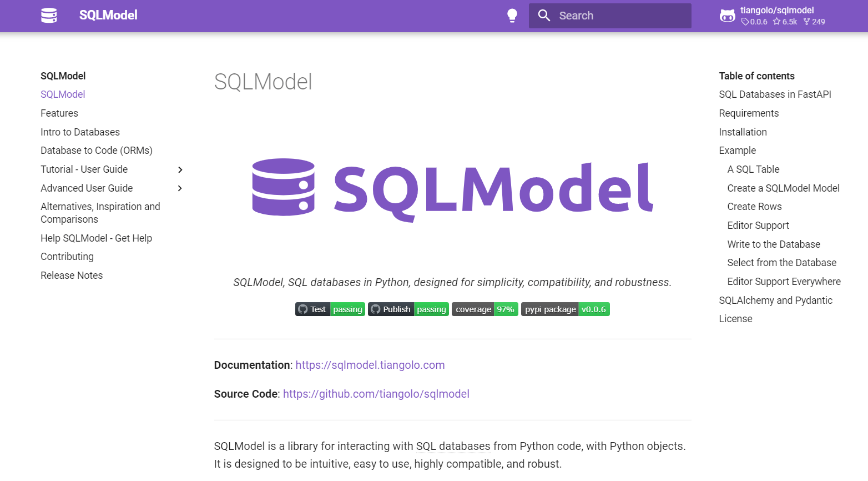The height and width of the screenshot is (481, 868).
Task: Open the Features page in sidebar
Action: (x=59, y=113)
